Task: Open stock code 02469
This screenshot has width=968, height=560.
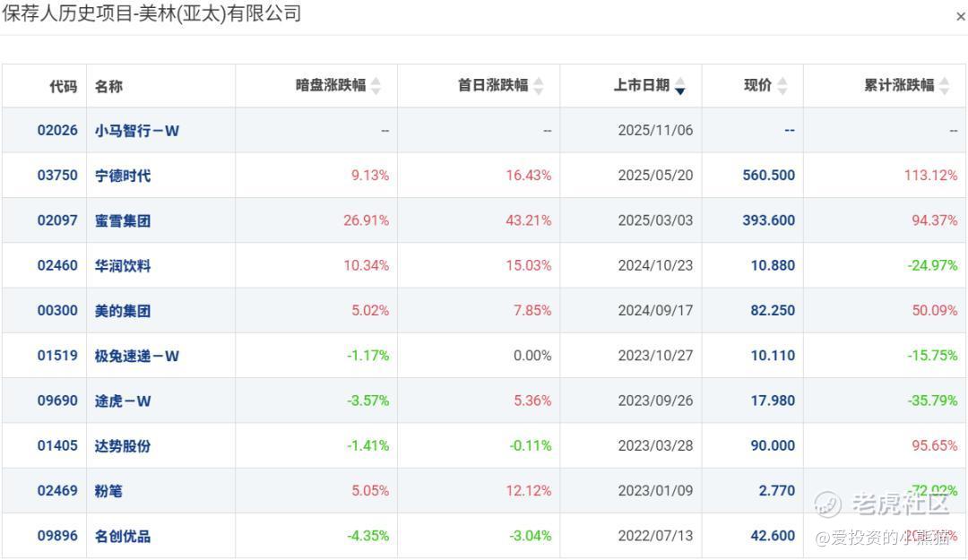Action: (x=57, y=491)
